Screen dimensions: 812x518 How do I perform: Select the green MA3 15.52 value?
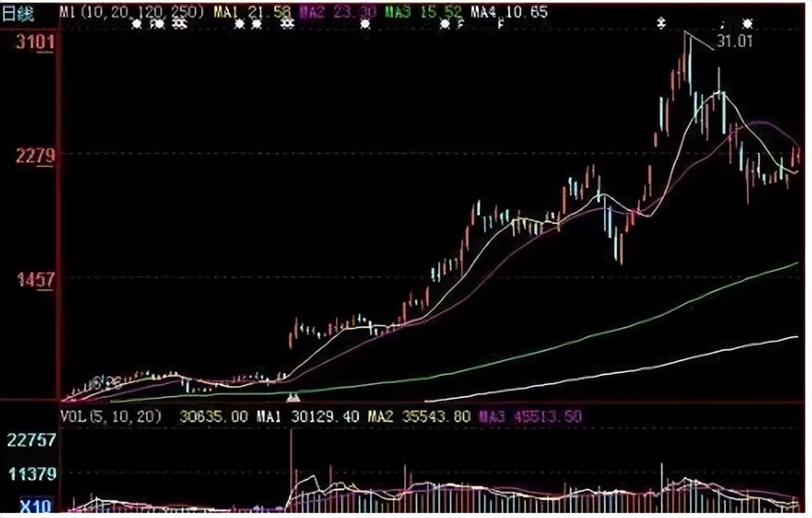tap(423, 12)
